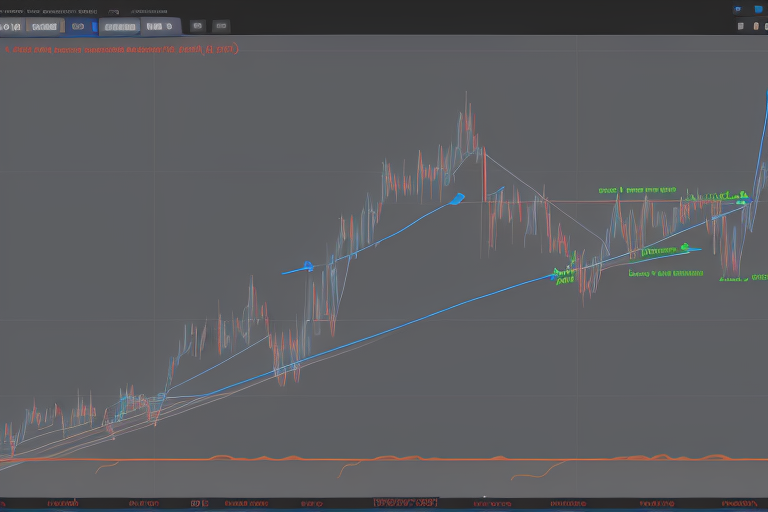Click the highlighted date label on the bottom time axis

404,501
